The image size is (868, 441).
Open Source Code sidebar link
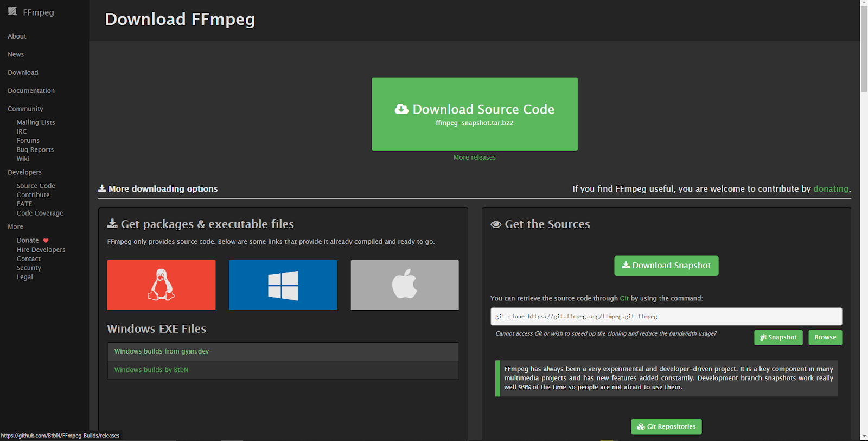click(36, 186)
